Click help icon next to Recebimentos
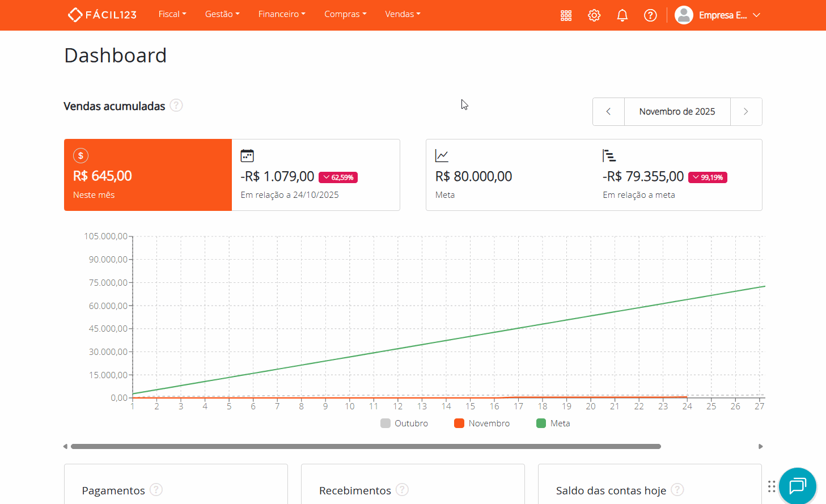This screenshot has height=504, width=826. pyautogui.click(x=402, y=490)
